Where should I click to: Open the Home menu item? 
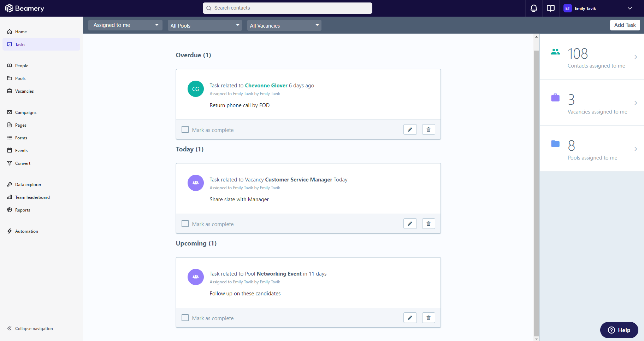tap(41, 31)
